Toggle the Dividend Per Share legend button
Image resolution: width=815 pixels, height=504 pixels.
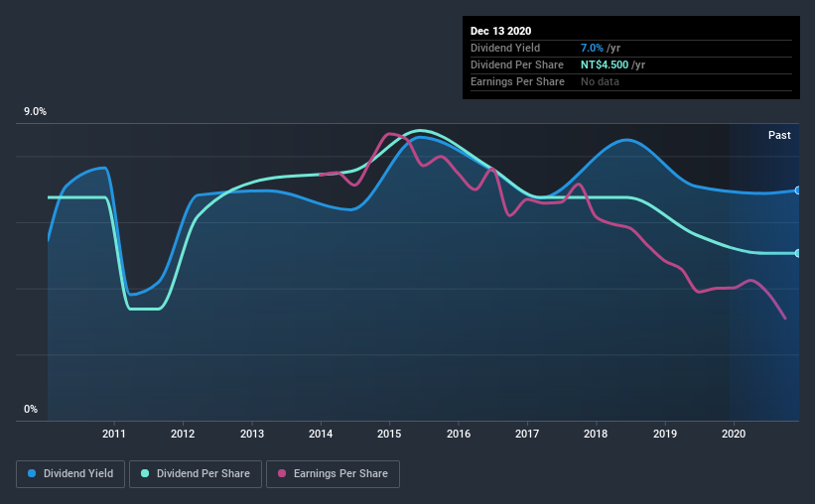click(196, 474)
